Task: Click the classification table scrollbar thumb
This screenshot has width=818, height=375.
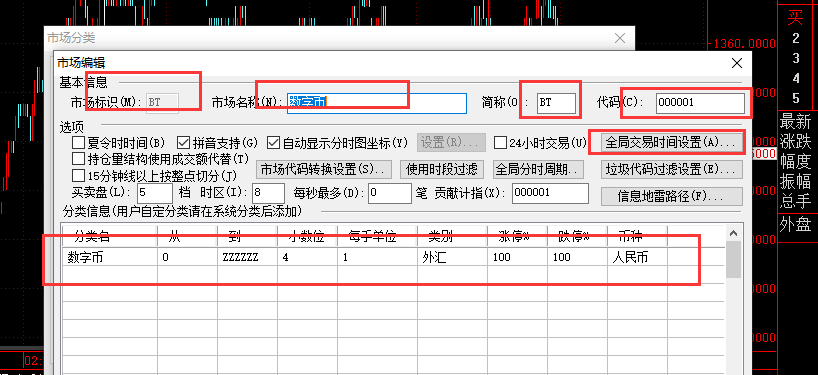Action: (733, 259)
